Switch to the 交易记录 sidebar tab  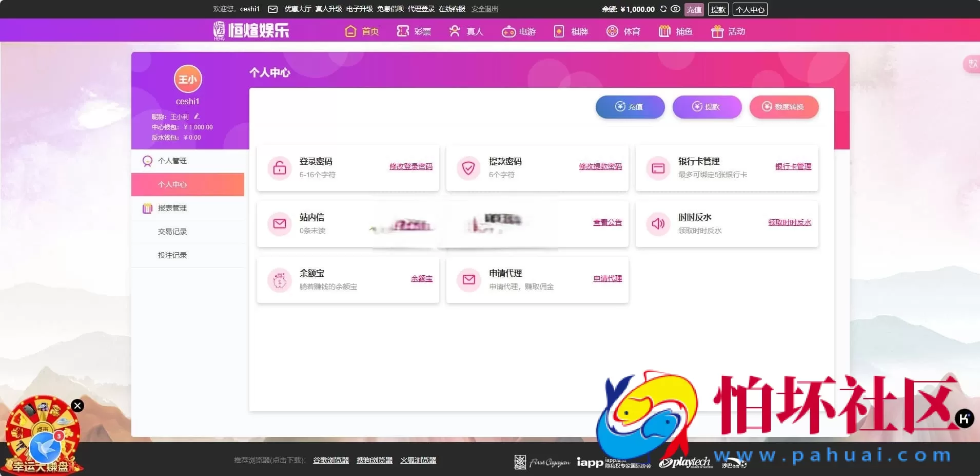(x=172, y=232)
